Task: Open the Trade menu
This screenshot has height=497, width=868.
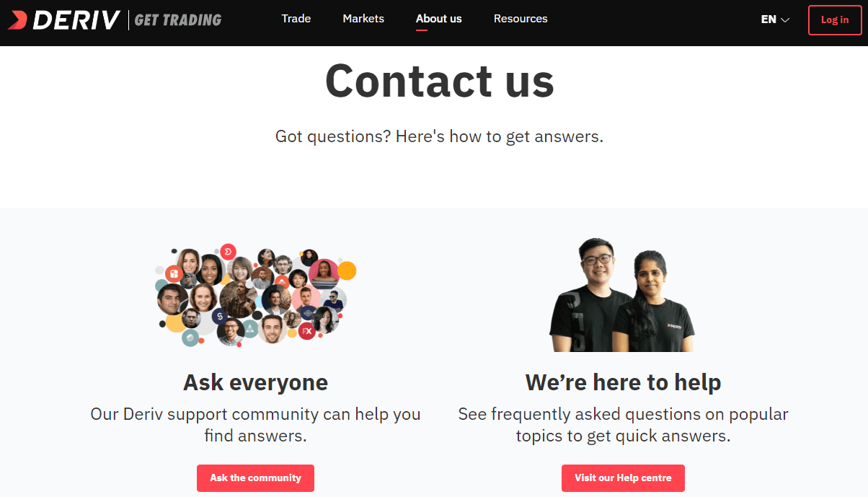Action: click(296, 19)
